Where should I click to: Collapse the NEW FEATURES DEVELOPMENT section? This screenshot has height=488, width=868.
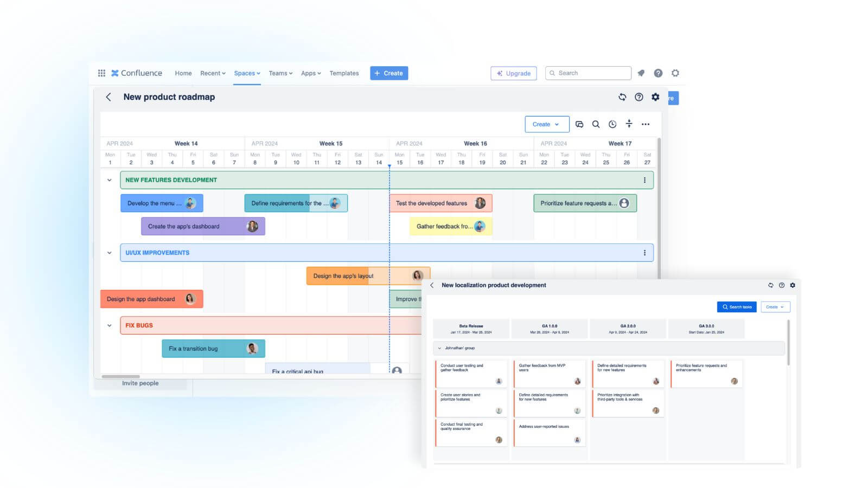(x=110, y=179)
